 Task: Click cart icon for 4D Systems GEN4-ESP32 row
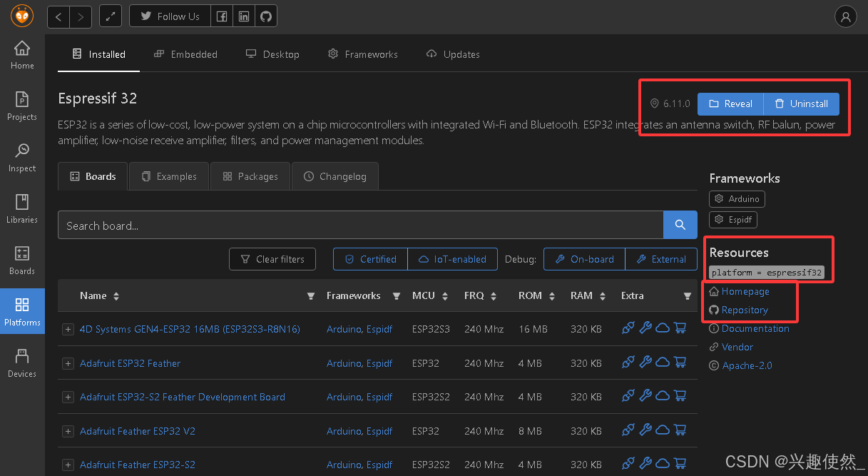coord(680,328)
